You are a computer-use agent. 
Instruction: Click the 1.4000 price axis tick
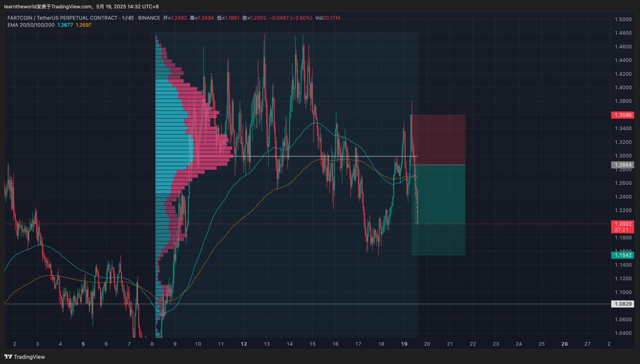tap(623, 88)
